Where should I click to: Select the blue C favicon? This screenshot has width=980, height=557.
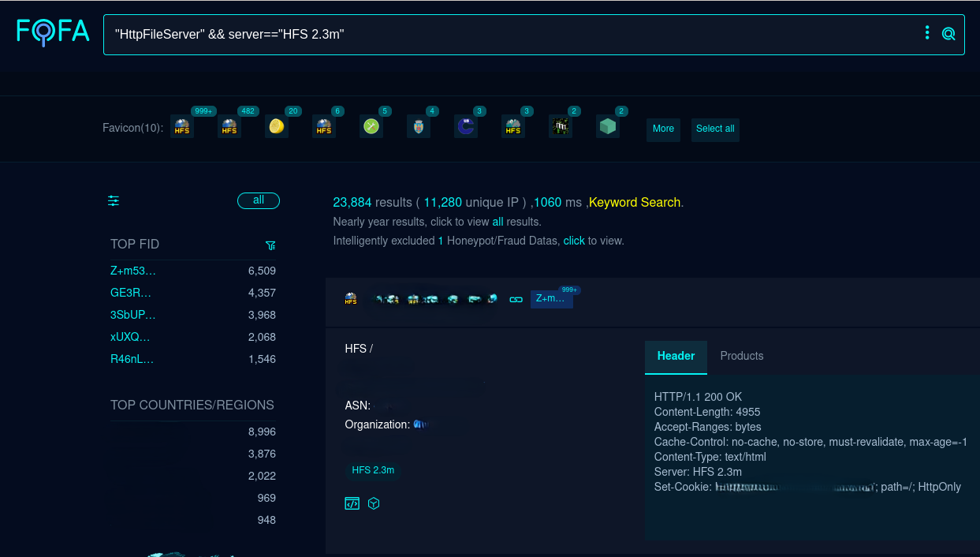(x=466, y=126)
